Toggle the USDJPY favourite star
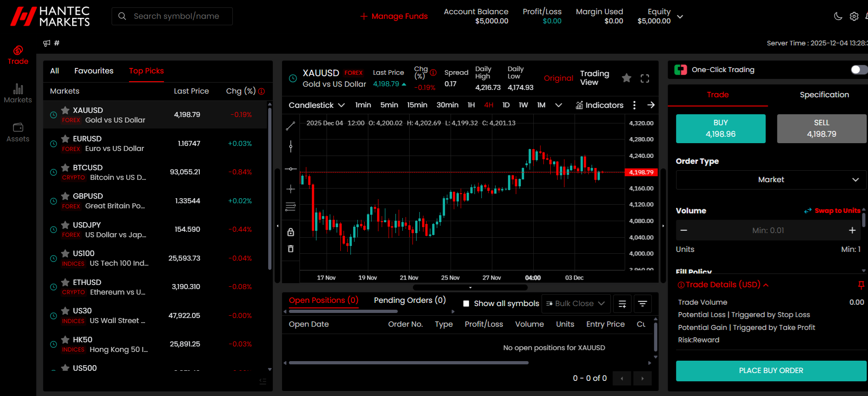This screenshot has width=868, height=396. coord(65,225)
